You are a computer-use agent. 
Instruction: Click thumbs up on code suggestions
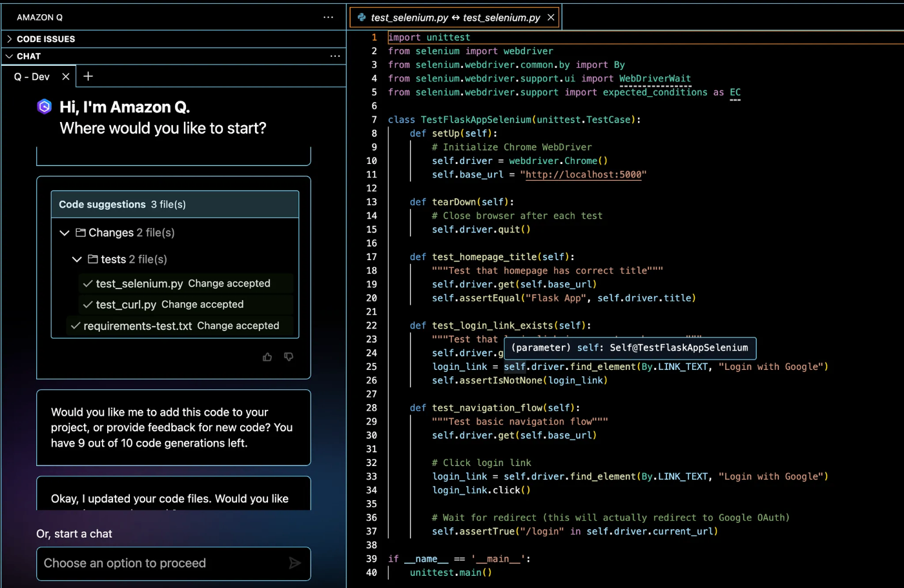click(267, 357)
